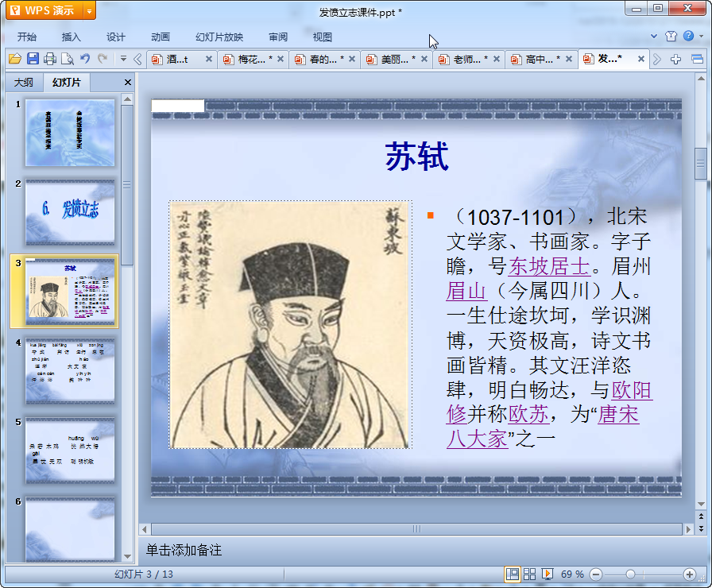Expand WPS 演示 dropdown arrow
This screenshot has height=588, width=712.
pyautogui.click(x=90, y=11)
